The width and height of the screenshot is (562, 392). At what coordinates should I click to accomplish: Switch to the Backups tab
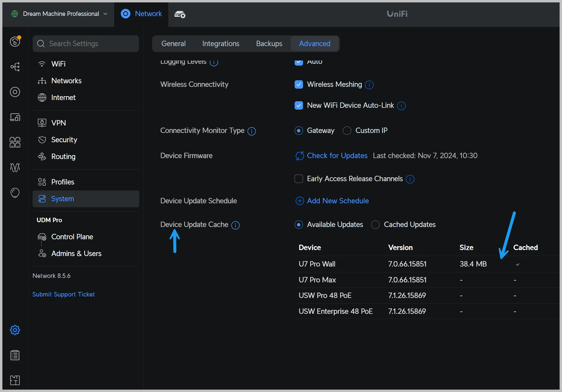click(269, 44)
